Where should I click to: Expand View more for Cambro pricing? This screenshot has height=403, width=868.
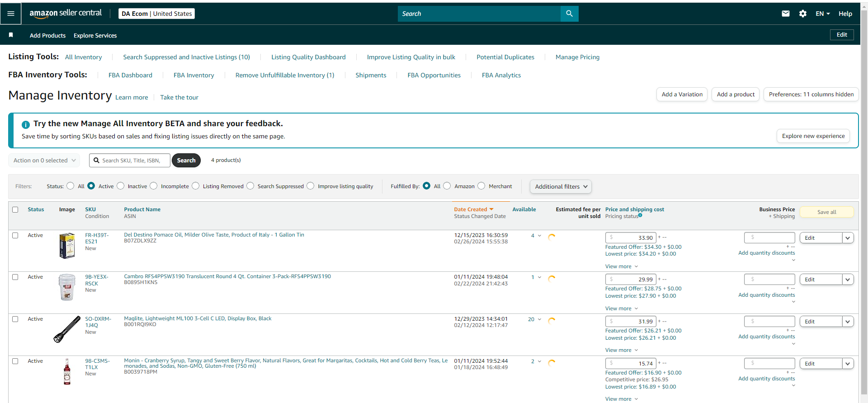coord(622,308)
